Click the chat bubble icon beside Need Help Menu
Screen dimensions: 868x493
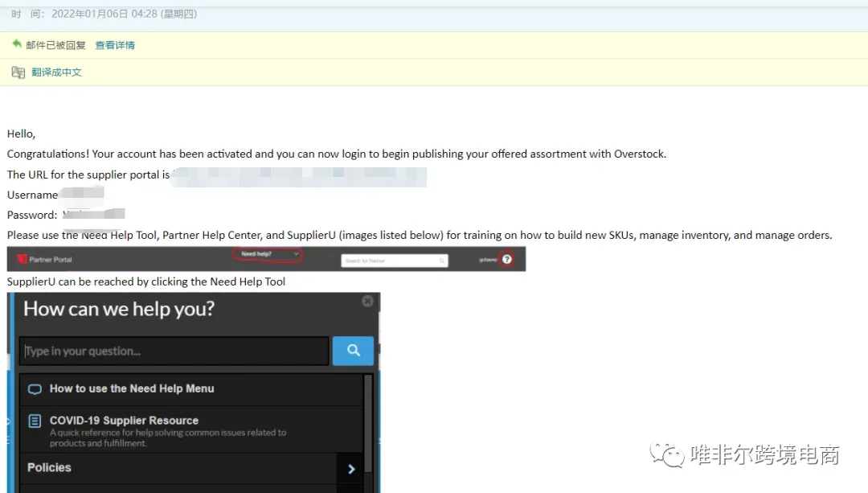pos(35,389)
